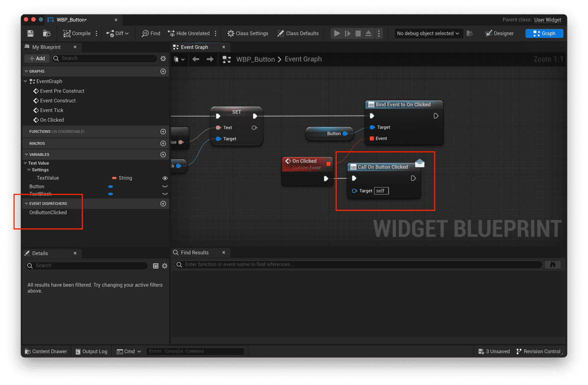
Task: Collapse the Event Dispatchers section
Action: [x=26, y=204]
